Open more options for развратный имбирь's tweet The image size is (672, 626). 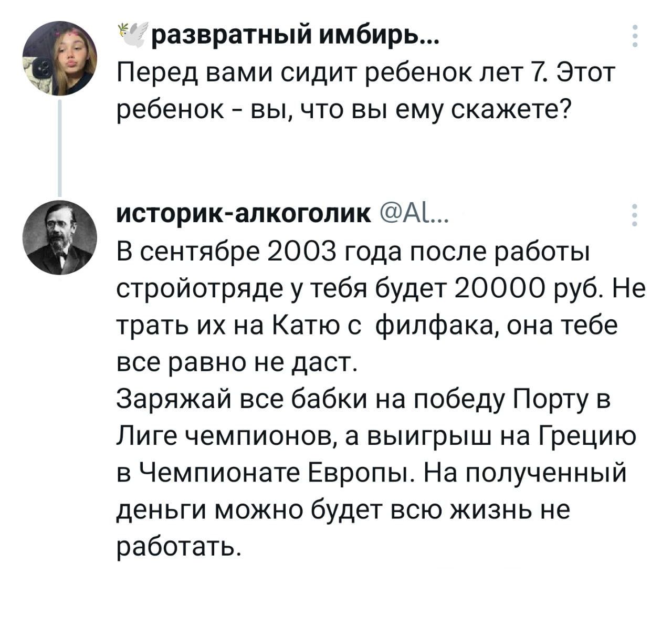pos(635,36)
